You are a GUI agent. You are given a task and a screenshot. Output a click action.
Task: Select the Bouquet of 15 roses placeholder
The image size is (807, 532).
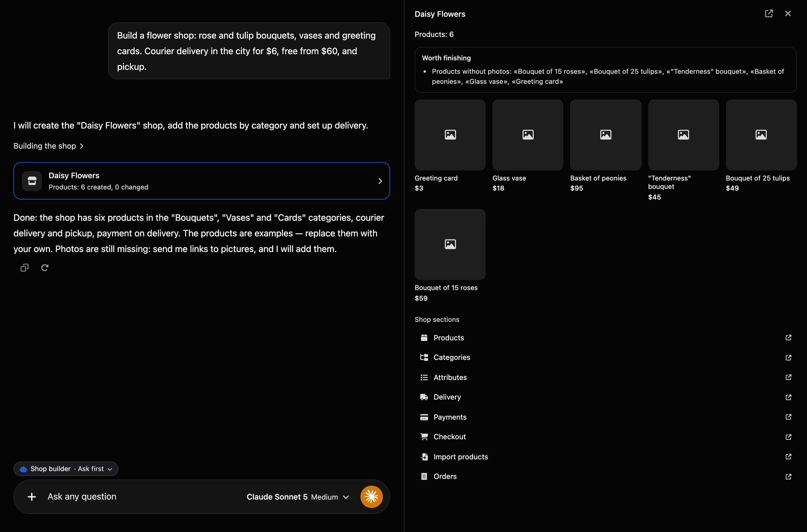[450, 244]
